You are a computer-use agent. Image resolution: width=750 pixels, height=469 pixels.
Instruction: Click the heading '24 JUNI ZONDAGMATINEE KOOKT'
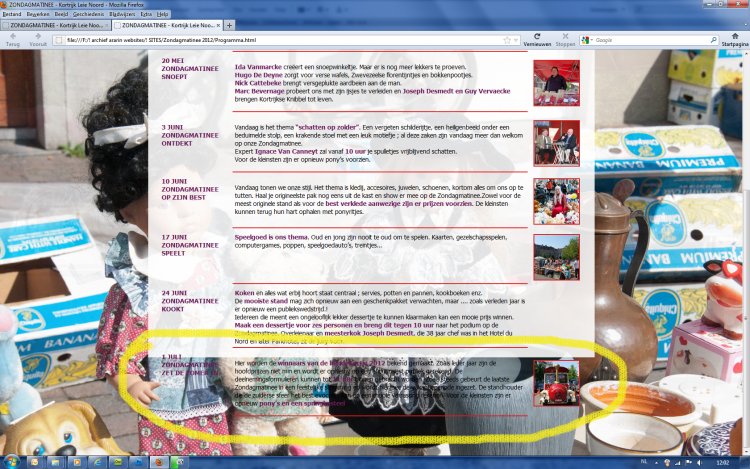pyautogui.click(x=189, y=301)
